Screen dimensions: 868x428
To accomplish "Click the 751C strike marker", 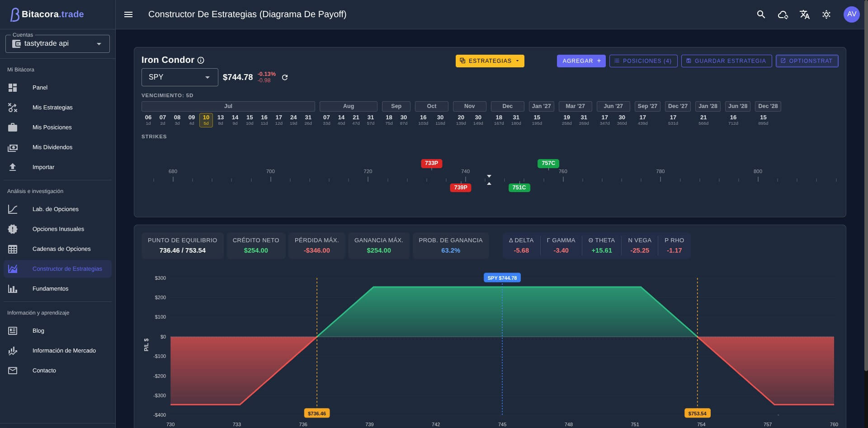I will pyautogui.click(x=519, y=188).
